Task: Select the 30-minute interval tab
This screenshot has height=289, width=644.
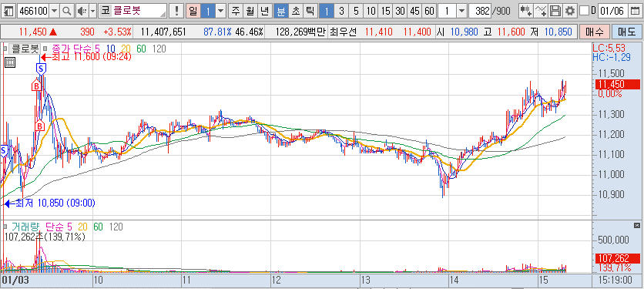Action: [400, 11]
